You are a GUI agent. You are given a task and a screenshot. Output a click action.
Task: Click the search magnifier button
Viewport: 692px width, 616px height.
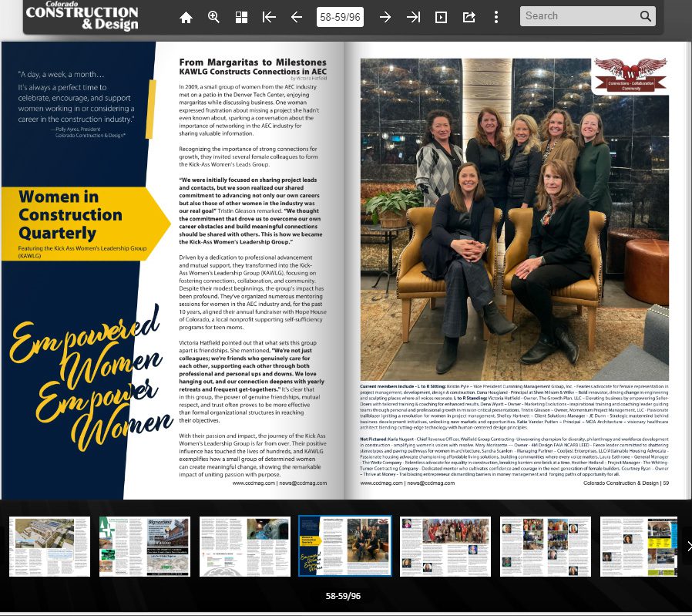tap(645, 16)
